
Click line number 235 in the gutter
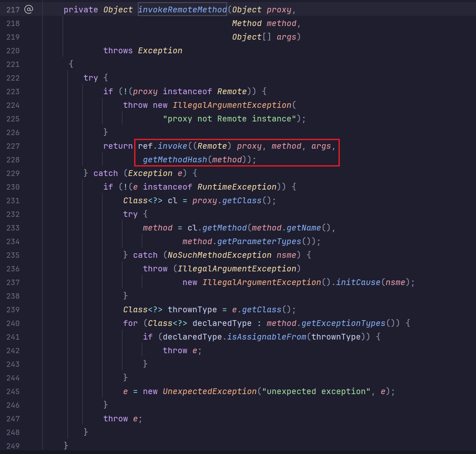click(x=13, y=255)
